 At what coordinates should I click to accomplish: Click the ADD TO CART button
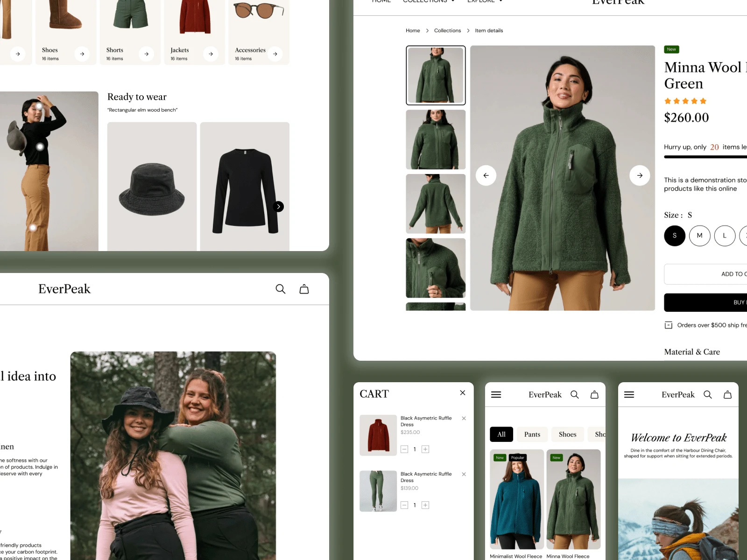(705, 274)
